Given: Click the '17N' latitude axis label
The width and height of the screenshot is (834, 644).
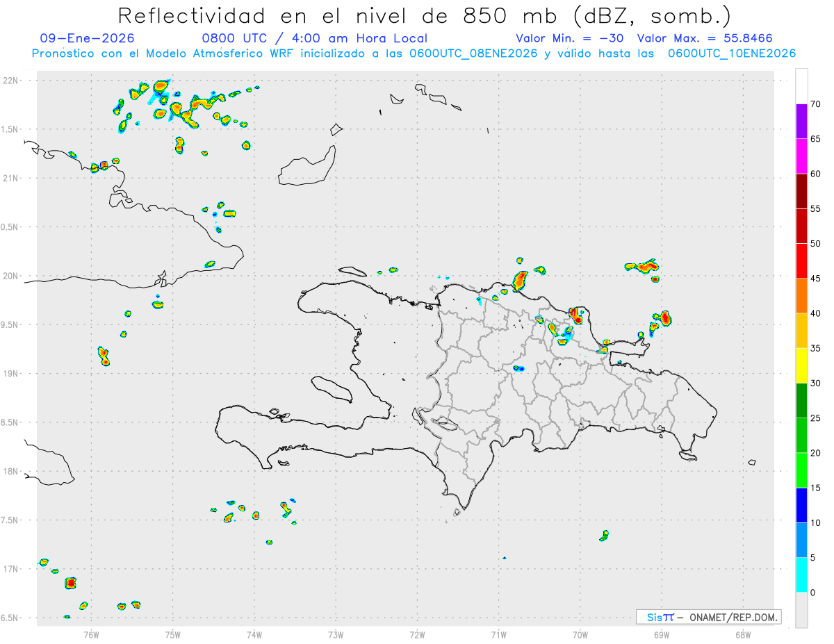Looking at the screenshot, I should coord(11,569).
